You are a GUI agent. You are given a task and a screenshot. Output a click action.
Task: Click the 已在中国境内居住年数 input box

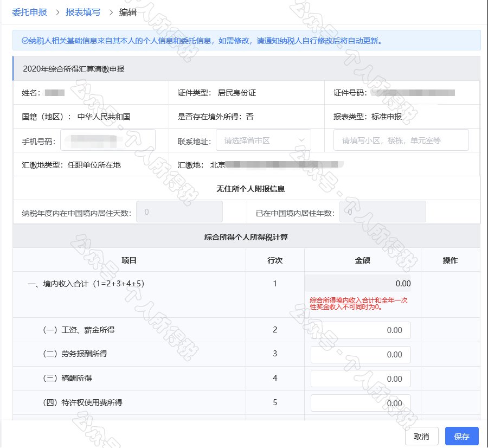tap(382, 212)
